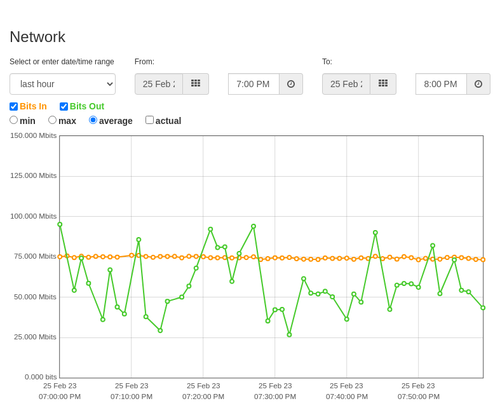Click the 75.000 Mbits axis label
The width and height of the screenshot is (500, 403).
[35, 256]
